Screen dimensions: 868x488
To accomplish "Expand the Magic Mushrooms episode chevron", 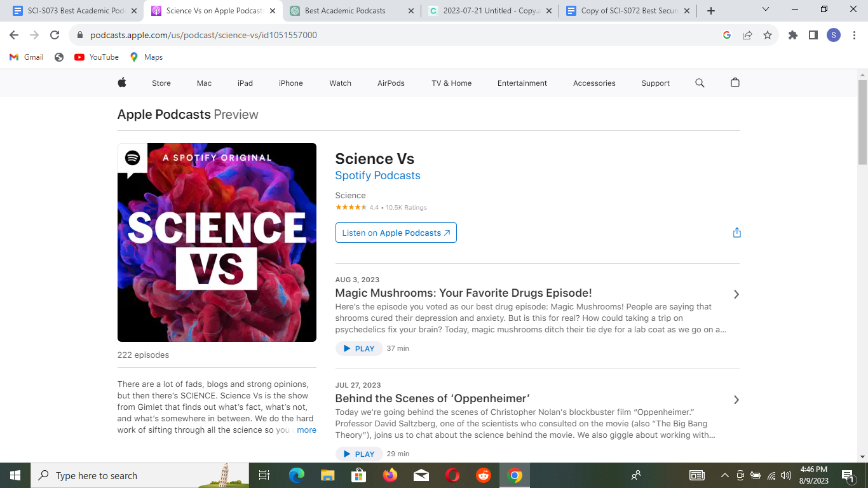I will (736, 294).
